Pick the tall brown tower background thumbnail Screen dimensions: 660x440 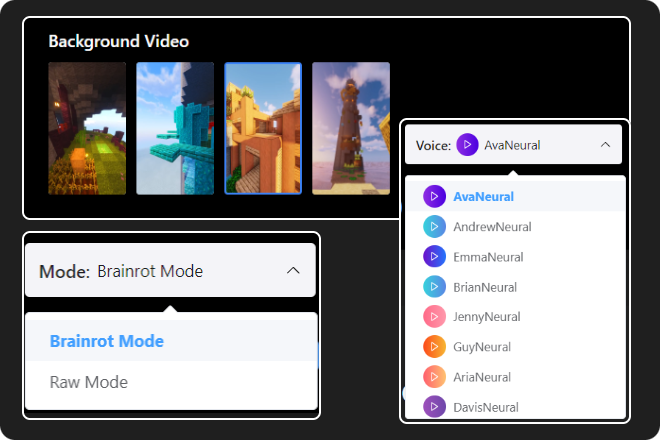351,128
